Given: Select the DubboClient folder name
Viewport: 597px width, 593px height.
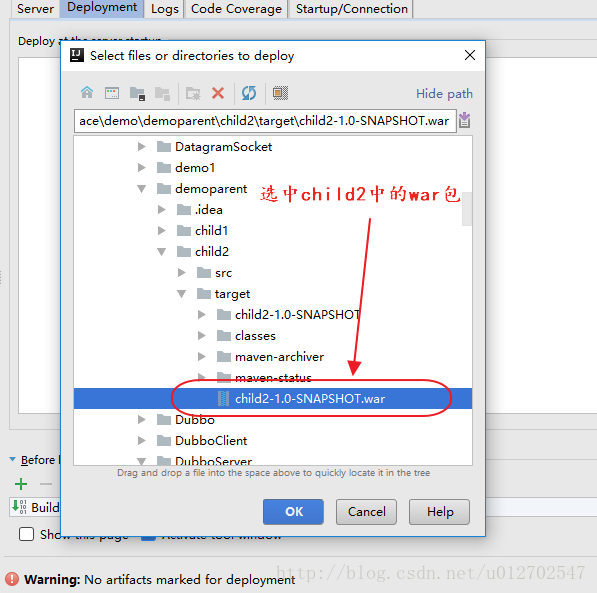Looking at the screenshot, I should pos(211,441).
